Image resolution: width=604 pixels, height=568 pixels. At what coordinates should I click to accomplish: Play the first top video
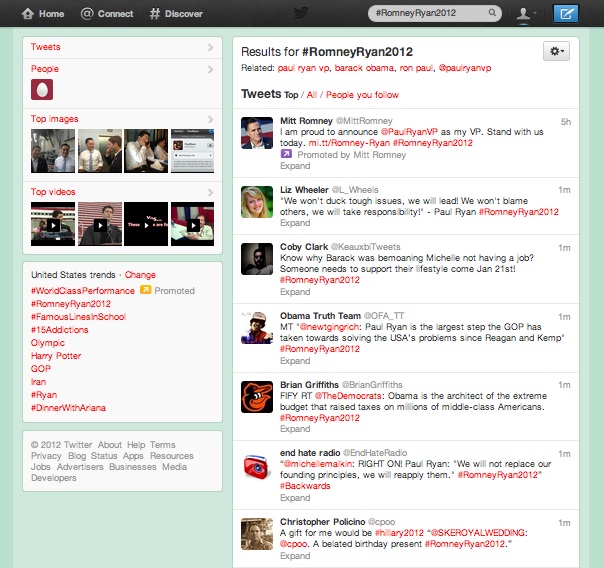coord(53,224)
